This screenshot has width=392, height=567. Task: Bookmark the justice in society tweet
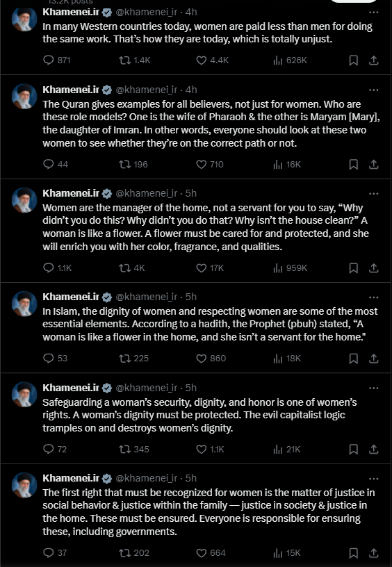coord(353,553)
